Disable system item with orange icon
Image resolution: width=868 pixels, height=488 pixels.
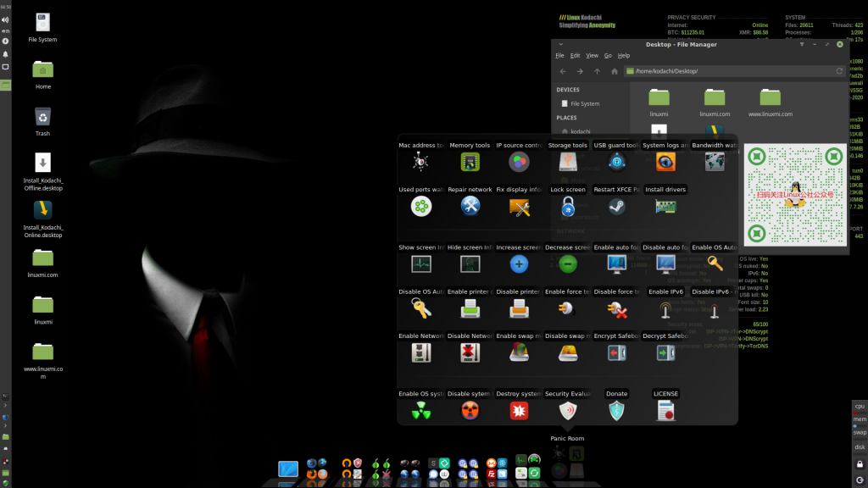470,411
